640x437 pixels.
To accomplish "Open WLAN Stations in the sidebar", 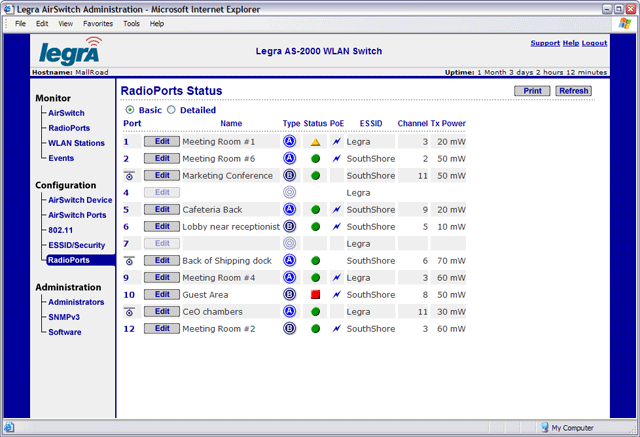I will (76, 143).
